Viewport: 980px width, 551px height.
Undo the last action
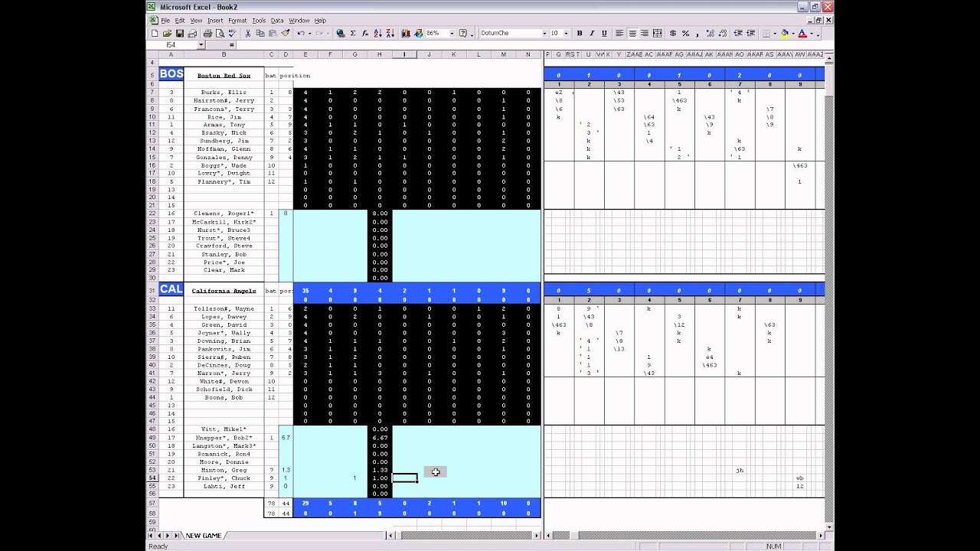[x=301, y=34]
